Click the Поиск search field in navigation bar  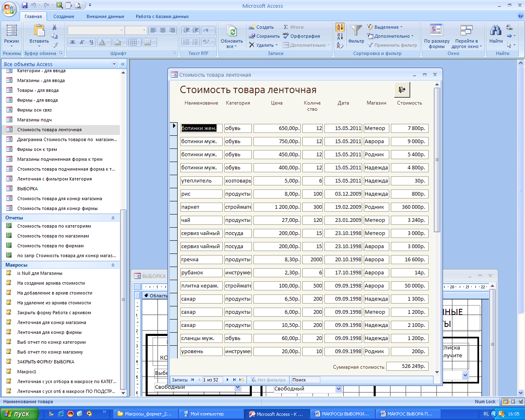305,380
